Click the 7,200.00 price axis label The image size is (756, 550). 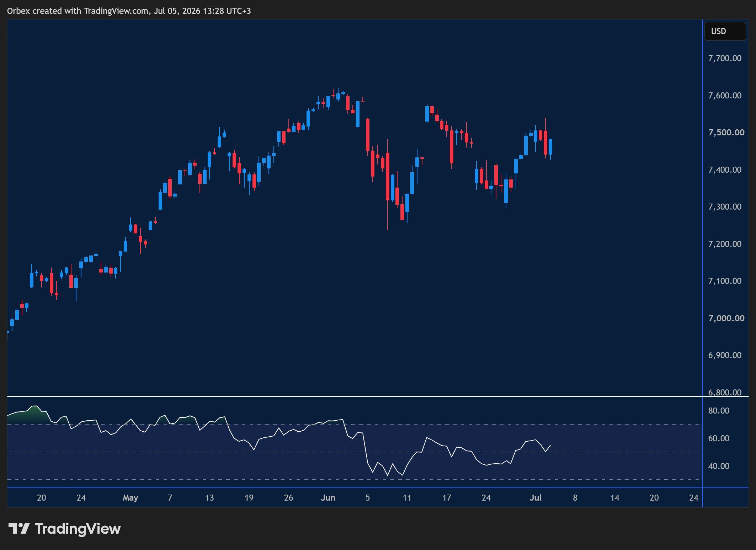point(725,244)
